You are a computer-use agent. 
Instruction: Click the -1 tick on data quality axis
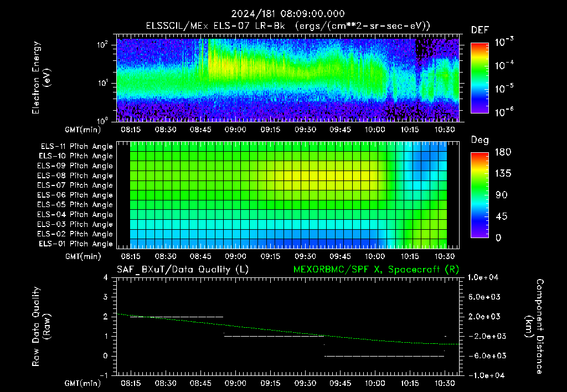(x=104, y=375)
